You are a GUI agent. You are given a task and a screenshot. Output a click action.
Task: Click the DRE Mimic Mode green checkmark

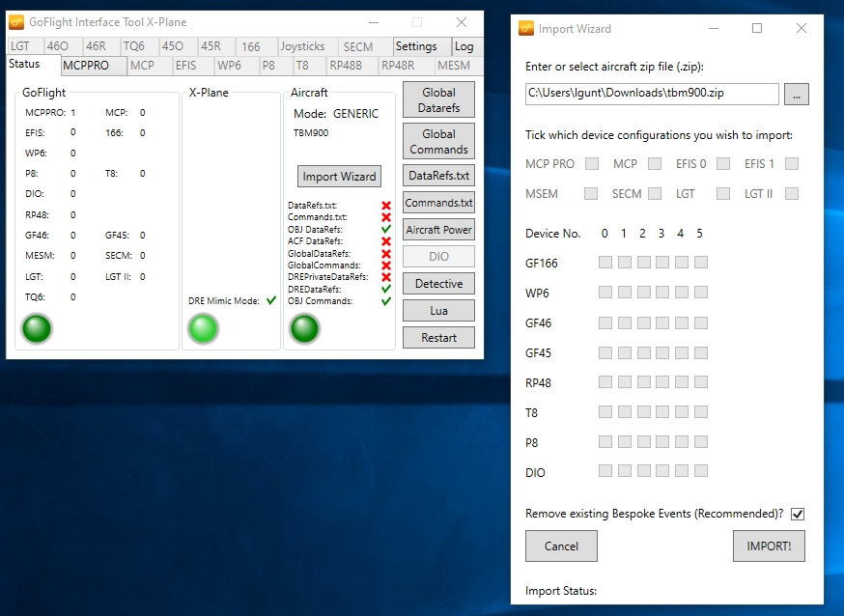click(x=271, y=301)
